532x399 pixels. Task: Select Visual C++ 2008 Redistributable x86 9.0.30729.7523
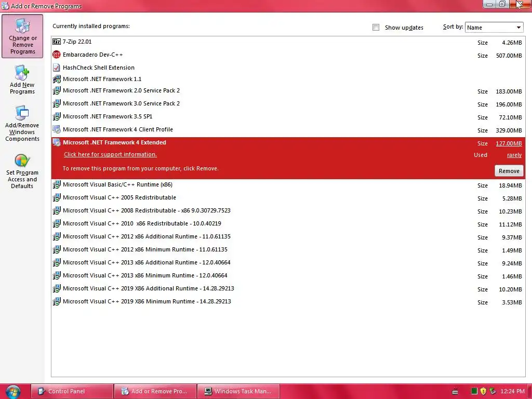[288, 211]
